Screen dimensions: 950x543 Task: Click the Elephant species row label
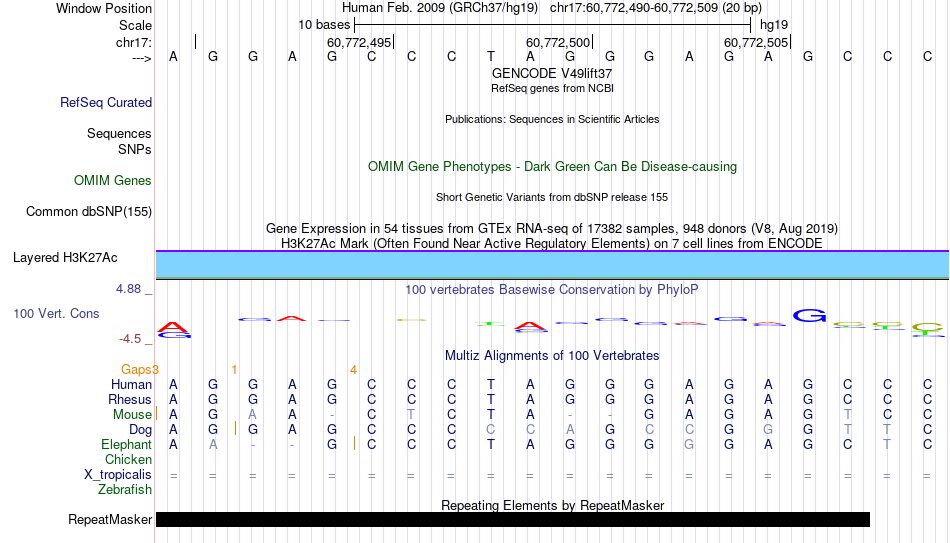pos(127,445)
